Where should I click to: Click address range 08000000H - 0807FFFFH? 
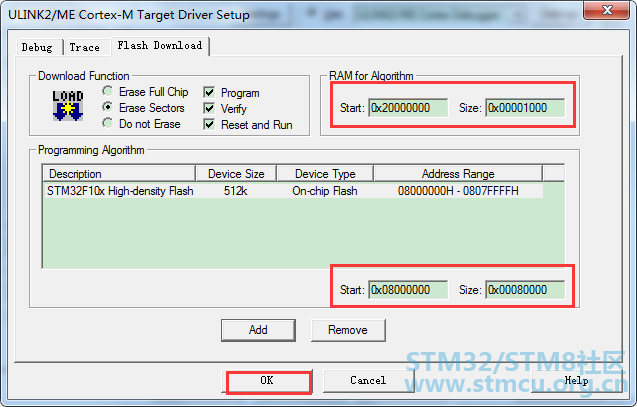[x=458, y=191]
